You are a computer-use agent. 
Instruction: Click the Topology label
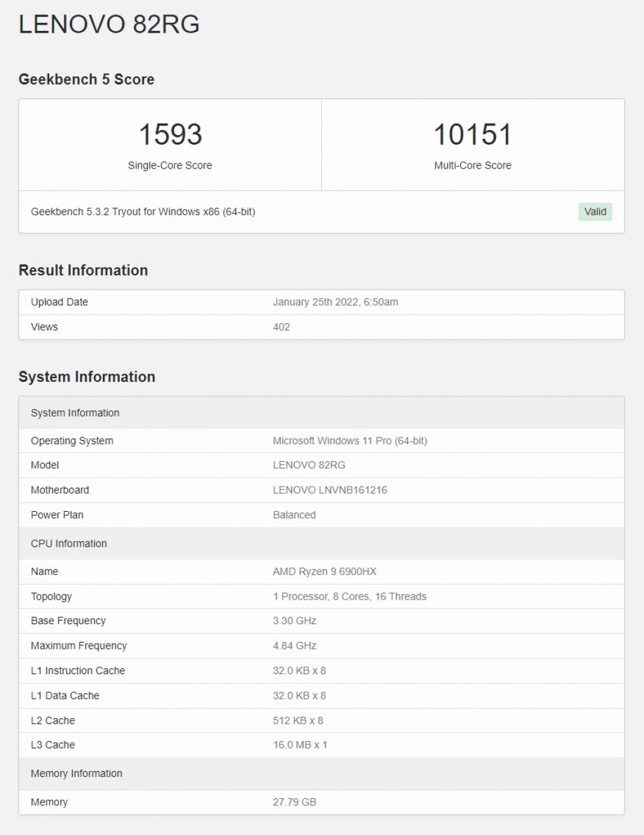tap(51, 596)
